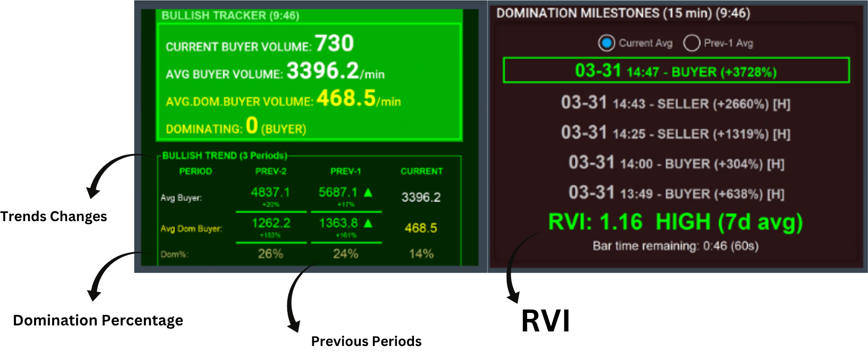Viewport: 868px width, 354px height.
Task: Select 14:43 SELLER (+2660%) milestone entry
Action: point(676,103)
